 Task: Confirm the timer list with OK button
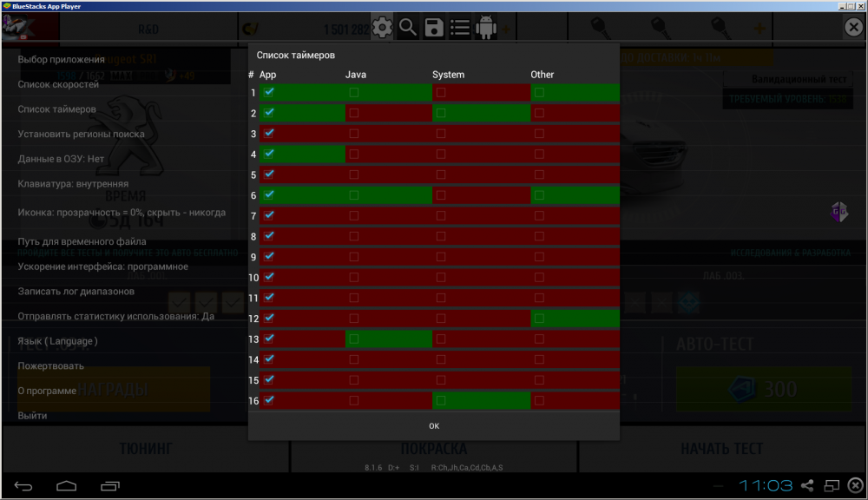[434, 425]
